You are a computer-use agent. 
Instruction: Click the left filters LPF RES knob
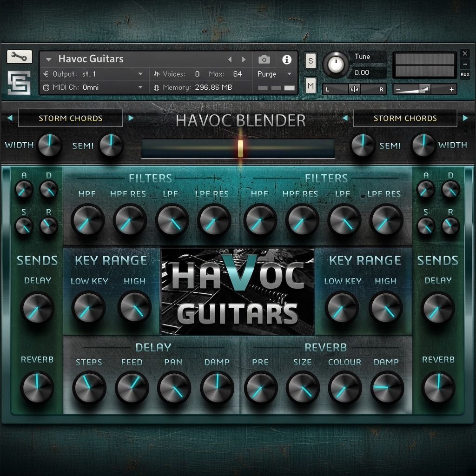214,220
